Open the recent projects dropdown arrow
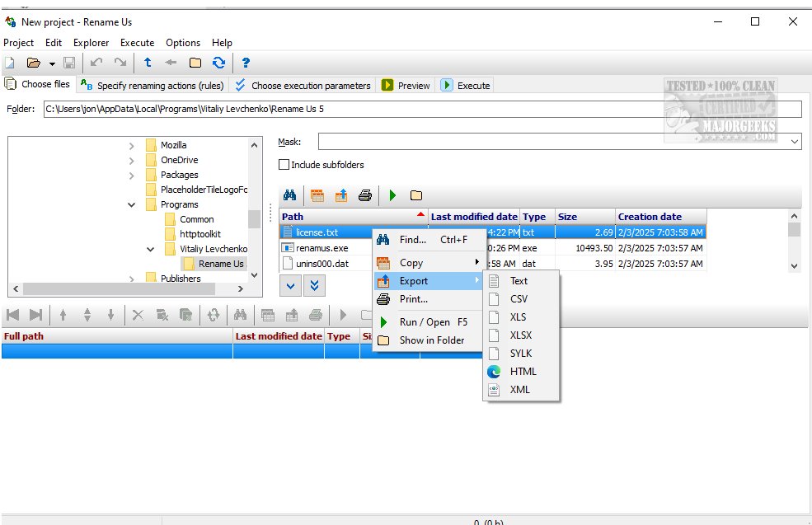The image size is (812, 525). click(52, 63)
